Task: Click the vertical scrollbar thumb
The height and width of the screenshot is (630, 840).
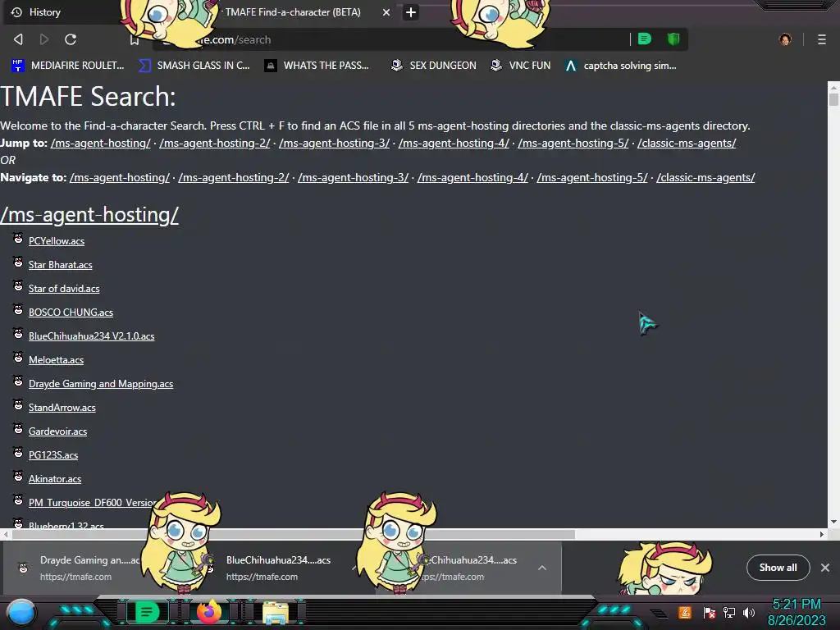Action: [x=833, y=99]
